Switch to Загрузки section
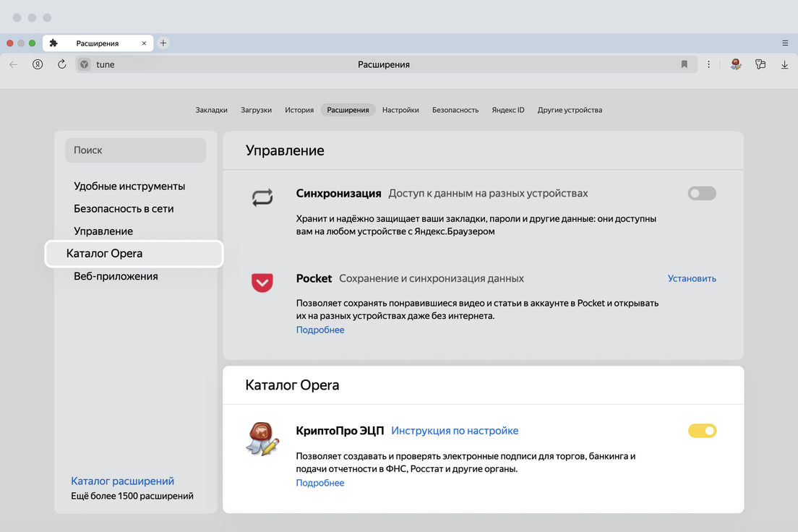 point(256,110)
